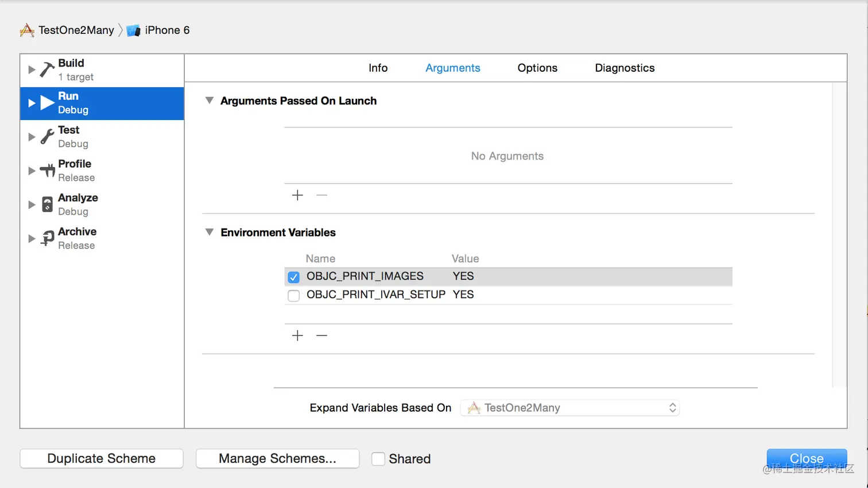Remove selected environment variable with minus

321,336
